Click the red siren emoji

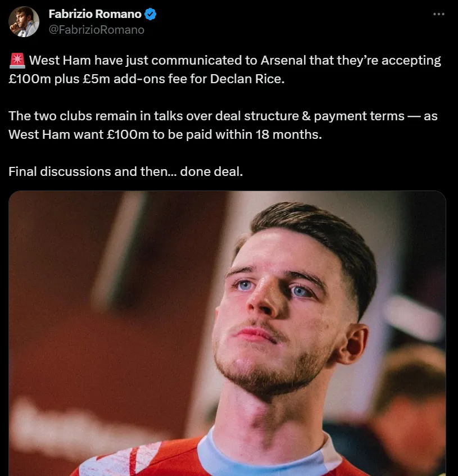click(17, 61)
